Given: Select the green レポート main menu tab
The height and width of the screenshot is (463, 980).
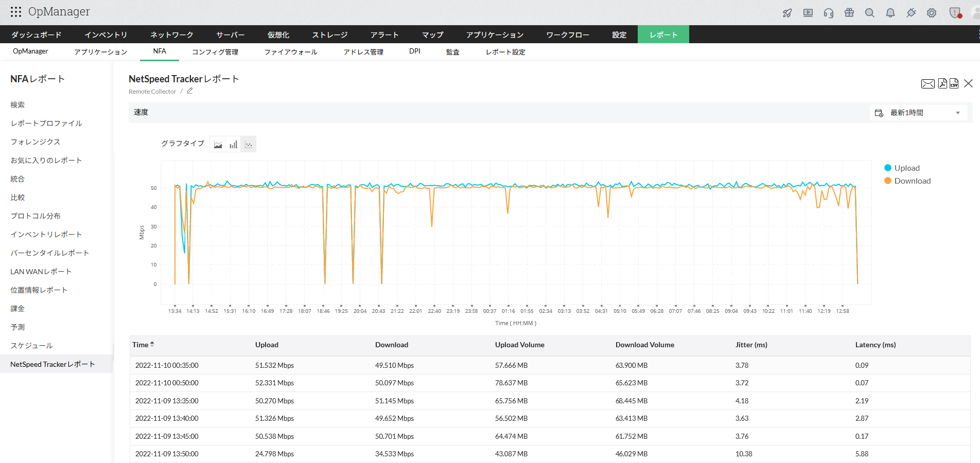Looking at the screenshot, I should pos(663,34).
